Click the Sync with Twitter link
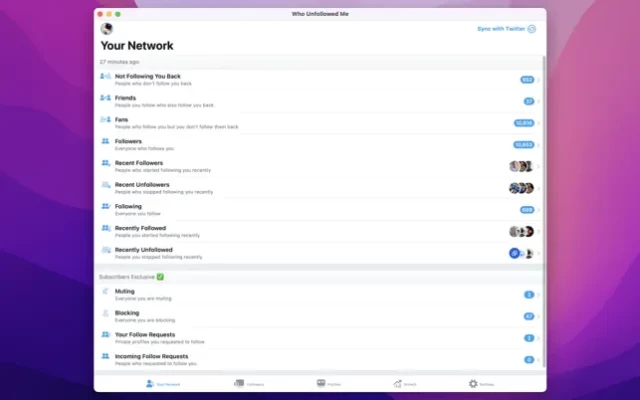The width and height of the screenshot is (640, 400). tap(501, 29)
